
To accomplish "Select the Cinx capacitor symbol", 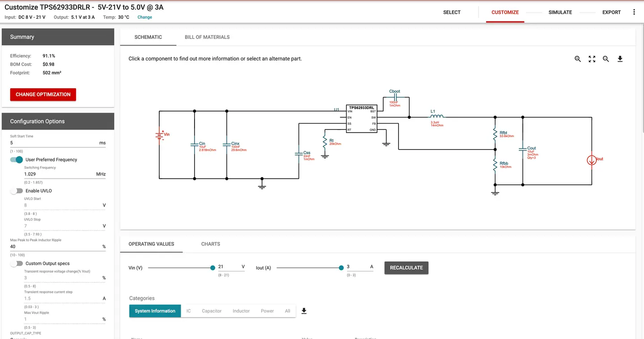I will click(227, 145).
